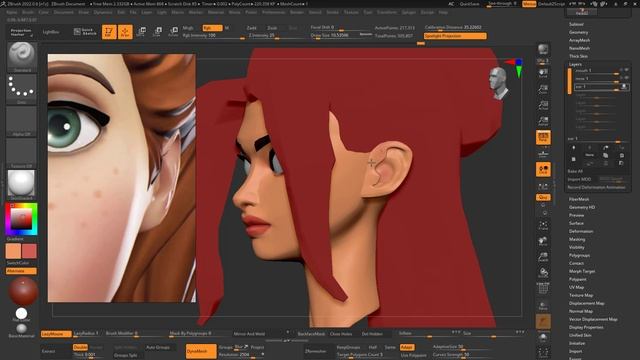Render with the BPR icon

coord(543,50)
